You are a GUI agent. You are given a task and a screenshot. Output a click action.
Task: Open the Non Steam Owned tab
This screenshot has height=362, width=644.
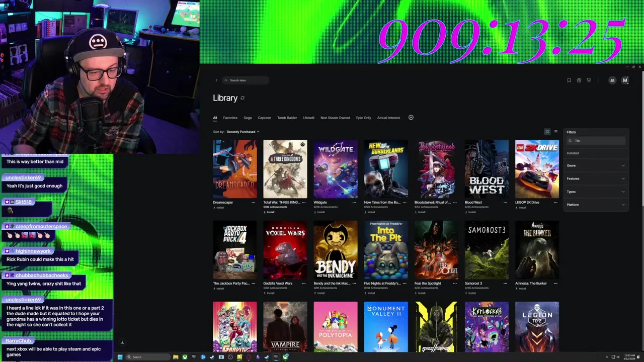click(x=335, y=118)
